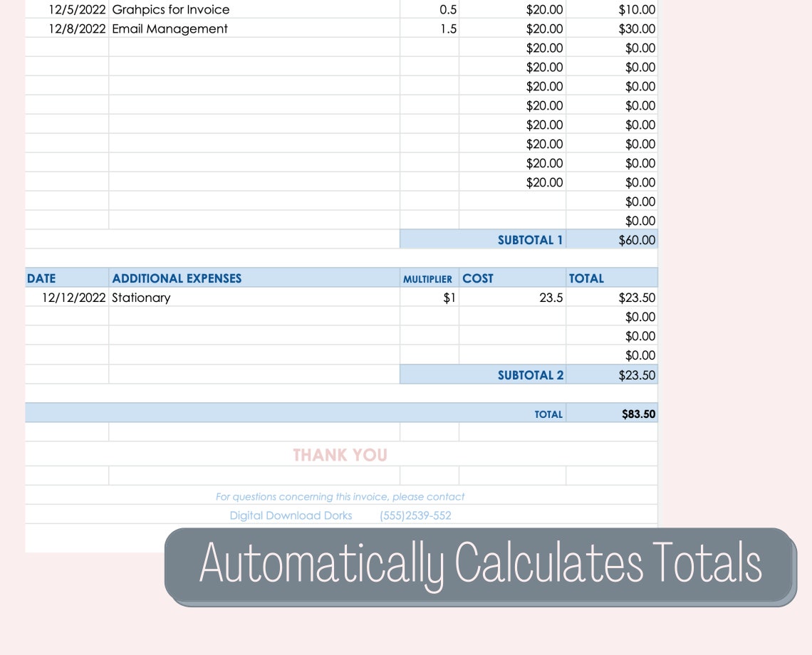Viewport: 812px width, 655px height.
Task: Click the Digital Download Dorks contact link
Action: (291, 515)
